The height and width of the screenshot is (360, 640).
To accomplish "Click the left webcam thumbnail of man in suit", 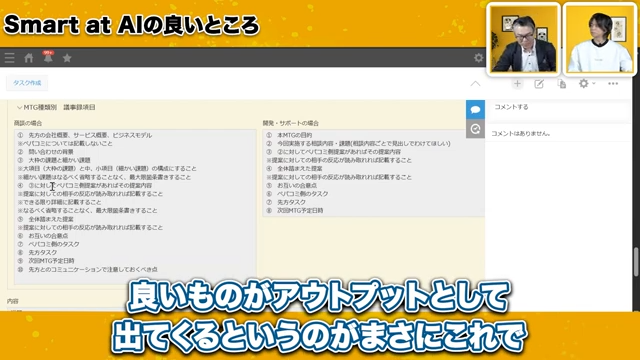I will pyautogui.click(x=523, y=39).
